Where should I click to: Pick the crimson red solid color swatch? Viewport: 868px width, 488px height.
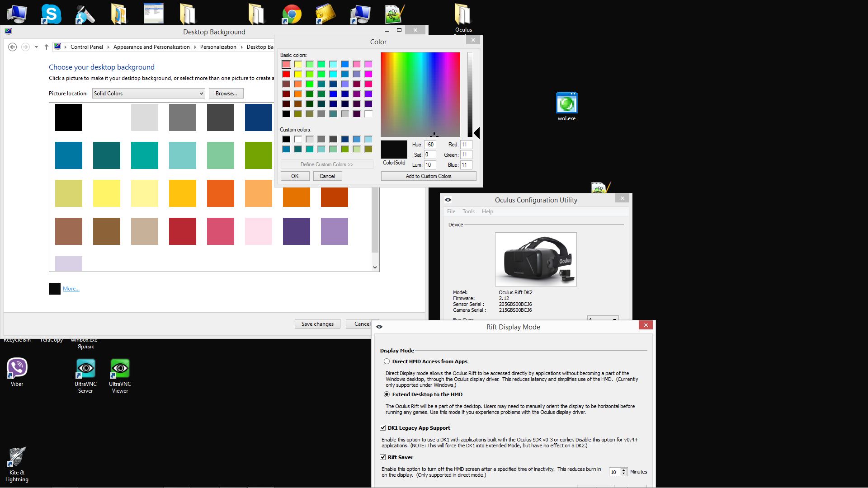coord(183,231)
